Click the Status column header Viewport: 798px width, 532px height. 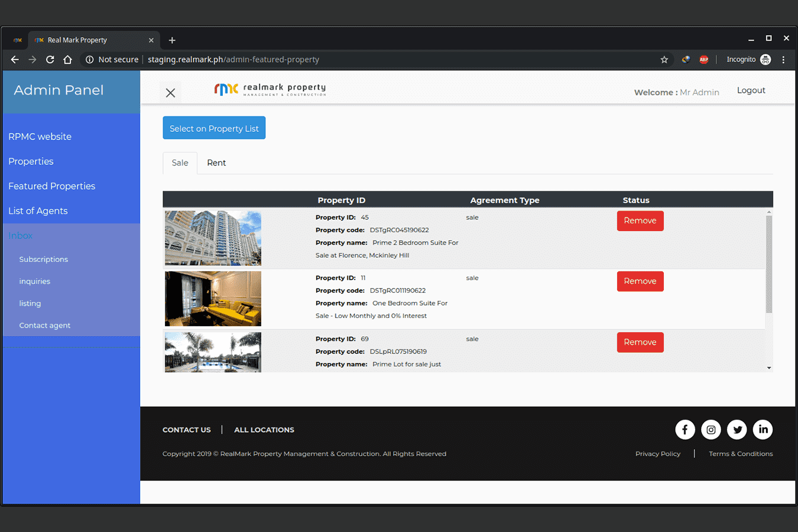636,200
